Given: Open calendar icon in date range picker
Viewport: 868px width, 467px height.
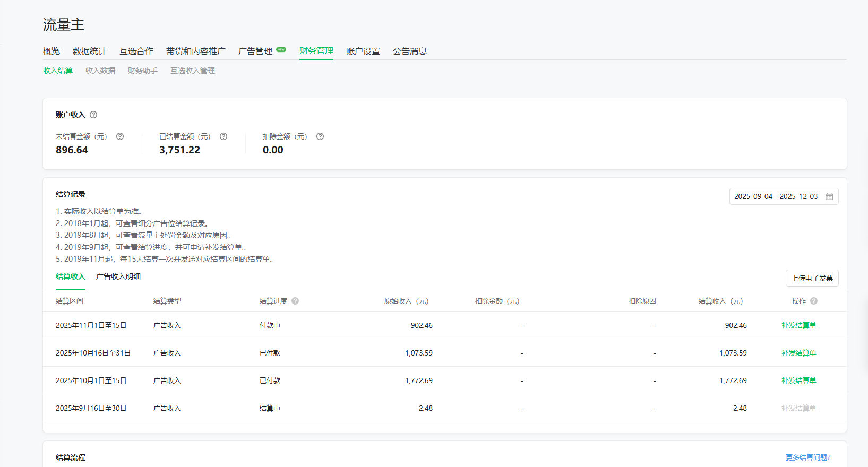Looking at the screenshot, I should click(829, 196).
